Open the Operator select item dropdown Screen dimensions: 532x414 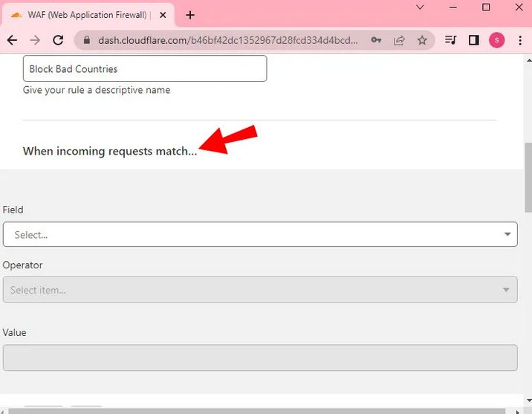(x=260, y=290)
